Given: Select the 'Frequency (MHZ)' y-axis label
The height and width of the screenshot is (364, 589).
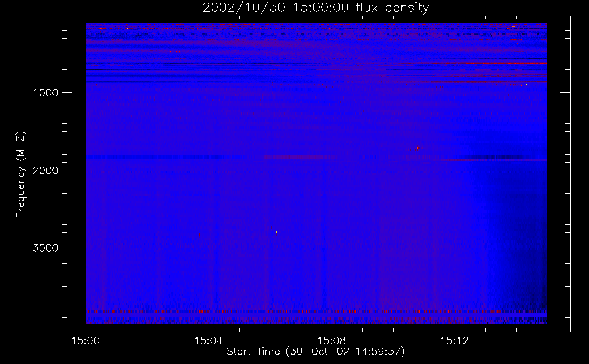Looking at the screenshot, I should pyautogui.click(x=21, y=175).
